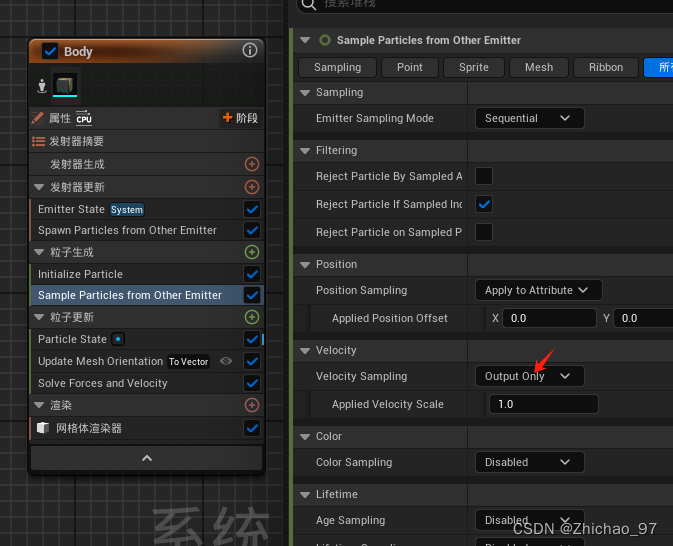Collapse the 发射器更新 section
Image resolution: width=673 pixels, height=546 pixels.
39,187
